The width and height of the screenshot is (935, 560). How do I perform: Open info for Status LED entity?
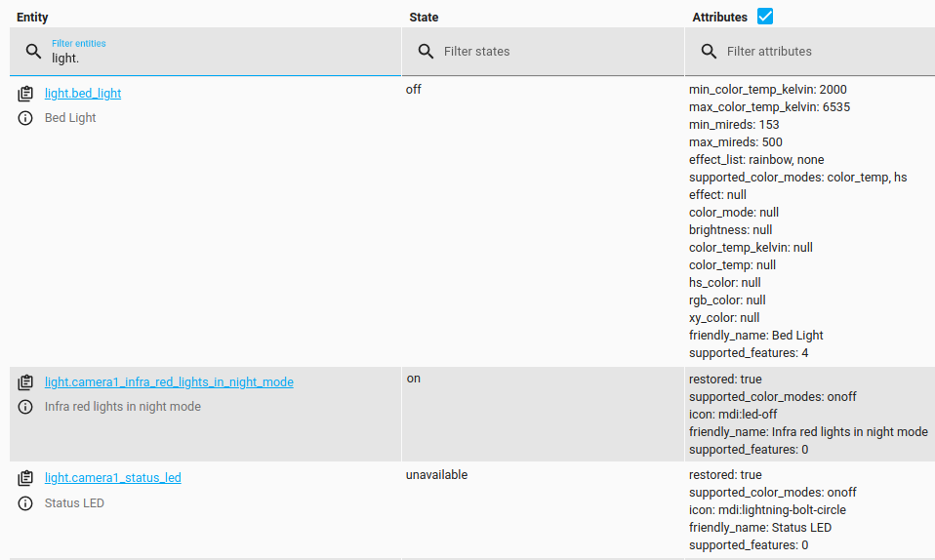click(x=25, y=503)
